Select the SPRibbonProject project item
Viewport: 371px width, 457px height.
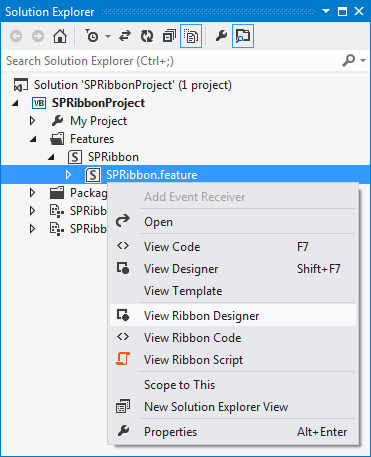(98, 103)
